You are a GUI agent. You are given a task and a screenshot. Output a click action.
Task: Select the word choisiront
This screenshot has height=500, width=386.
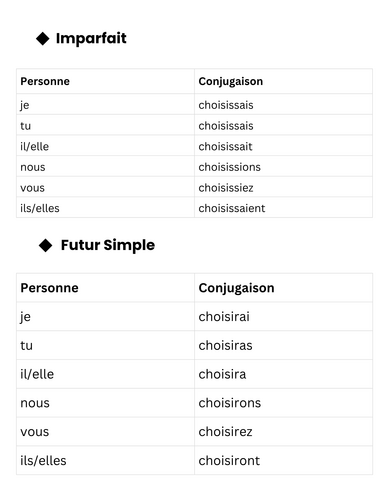(229, 461)
